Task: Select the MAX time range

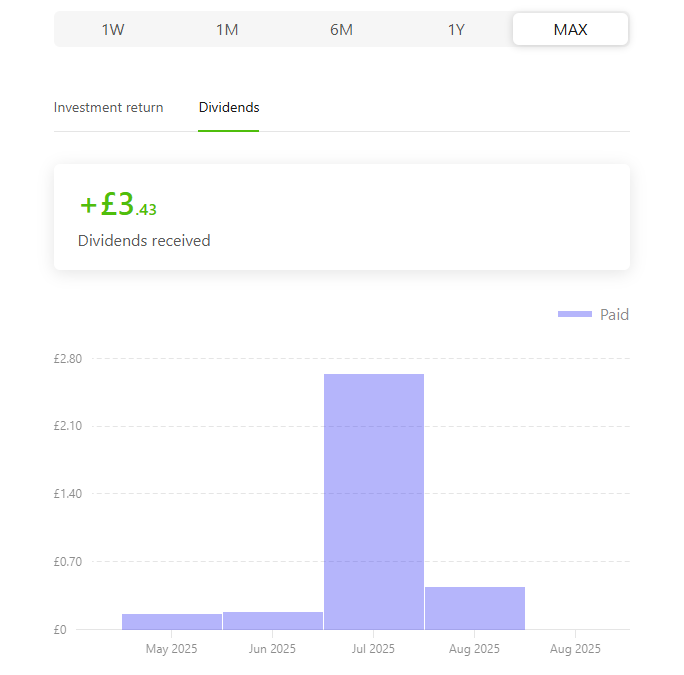Action: [570, 29]
